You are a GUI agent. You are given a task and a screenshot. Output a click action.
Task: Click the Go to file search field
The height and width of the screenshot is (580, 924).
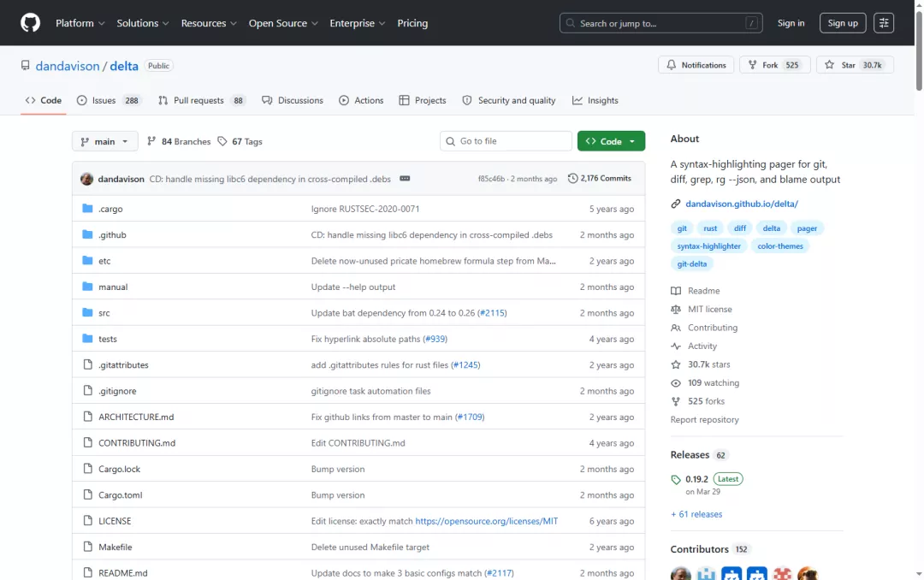(506, 141)
